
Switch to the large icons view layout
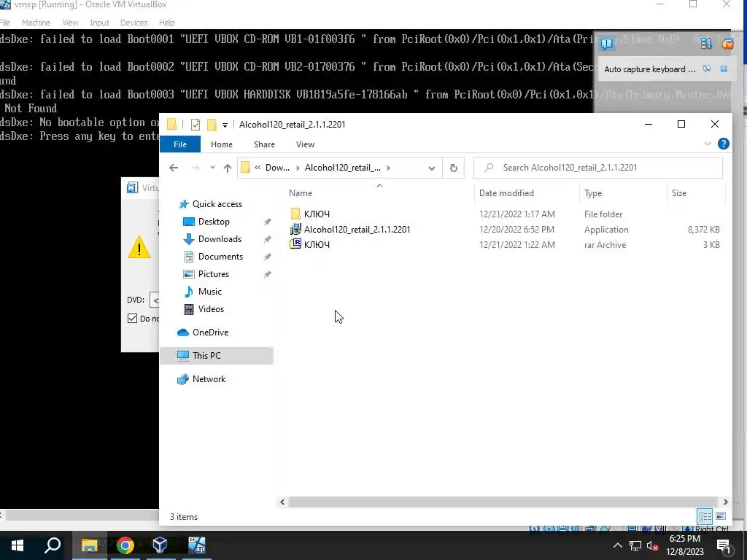(721, 516)
